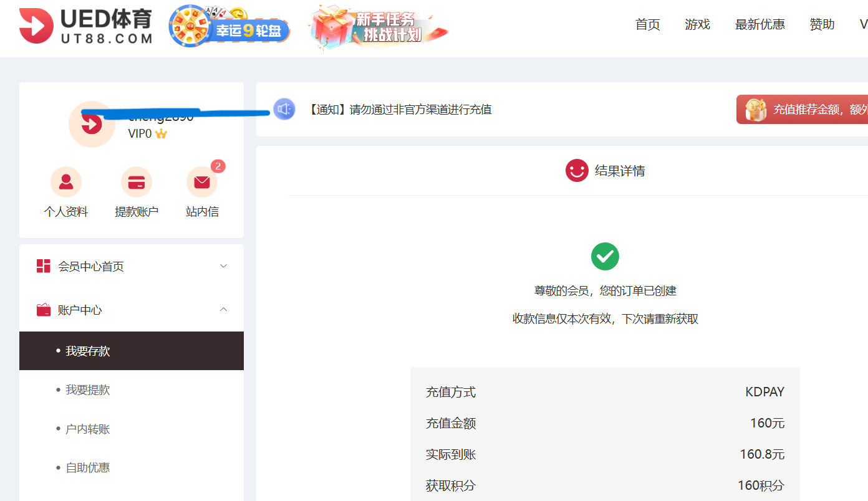Click the 结果详情 smiley icon

click(577, 170)
